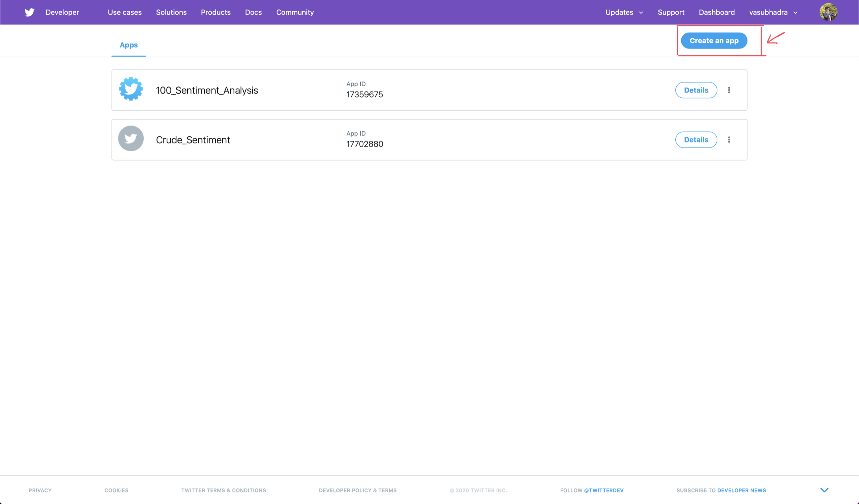
Task: Click the Crude_Sentiment gray bird app icon
Action: point(131,139)
